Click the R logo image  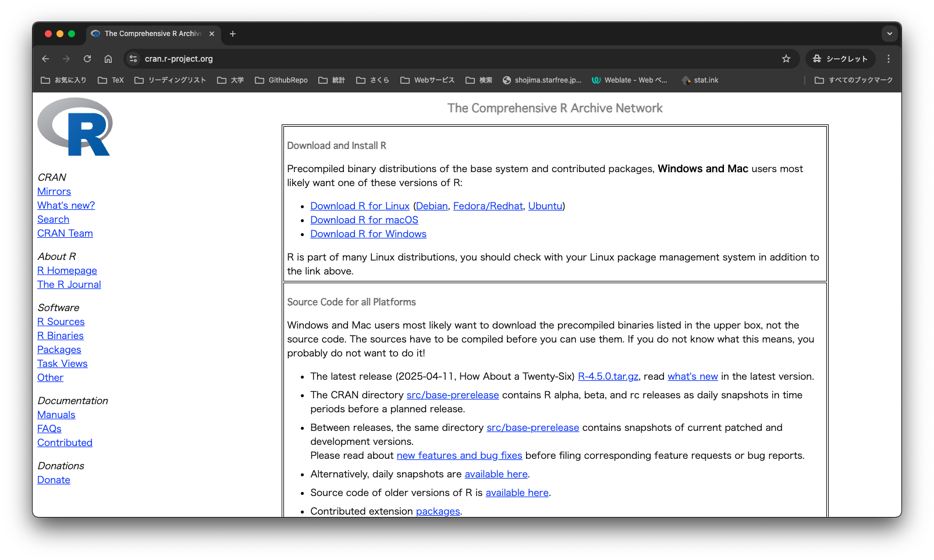[74, 127]
